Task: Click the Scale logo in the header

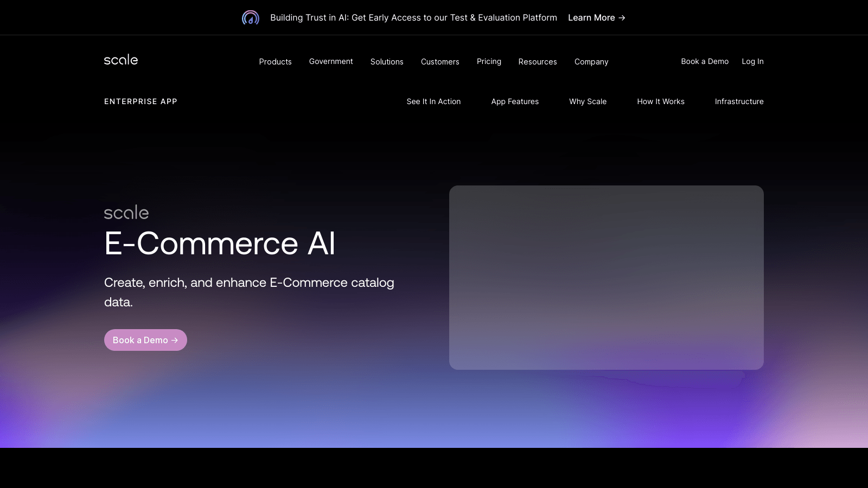Action: tap(121, 60)
